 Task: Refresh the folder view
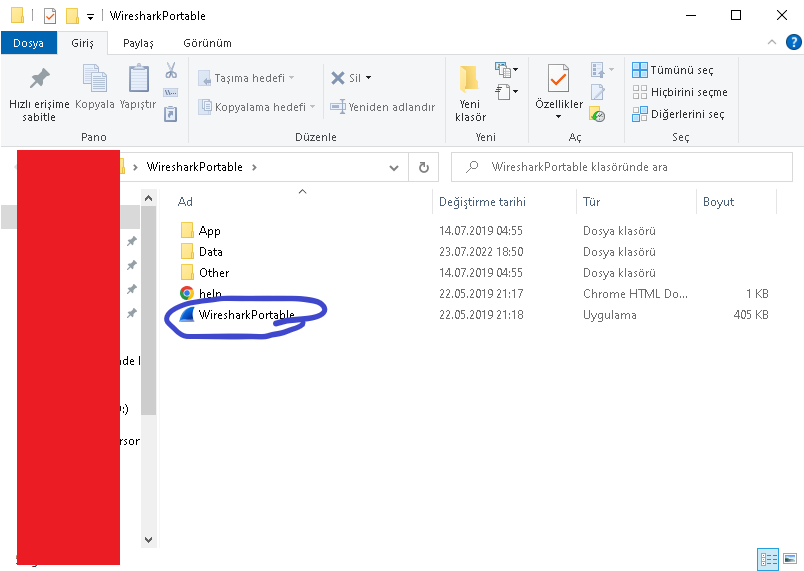424,168
